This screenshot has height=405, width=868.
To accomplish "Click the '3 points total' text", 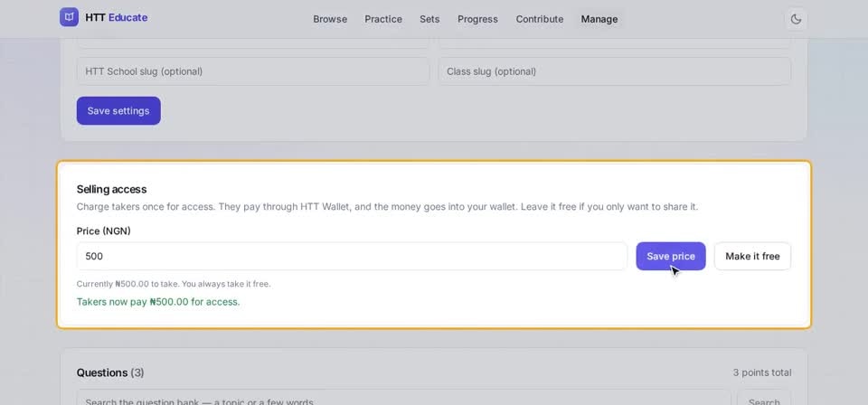I will point(762,373).
